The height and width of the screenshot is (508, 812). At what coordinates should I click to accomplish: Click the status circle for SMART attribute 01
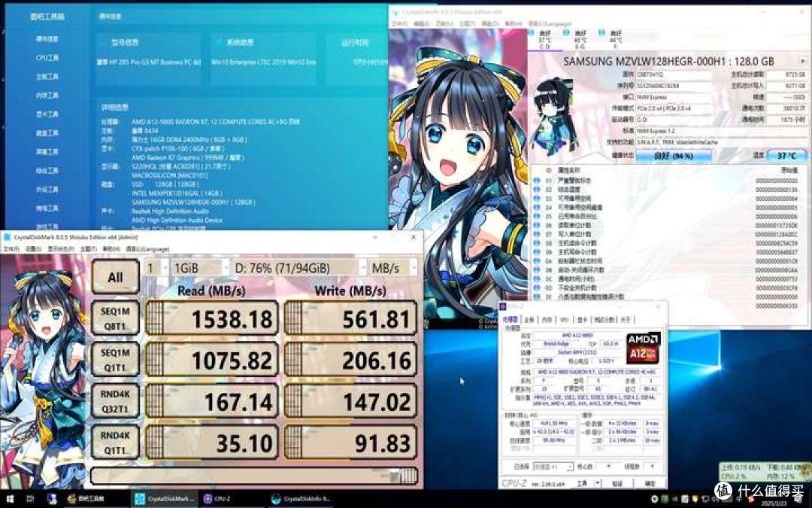coord(537,181)
